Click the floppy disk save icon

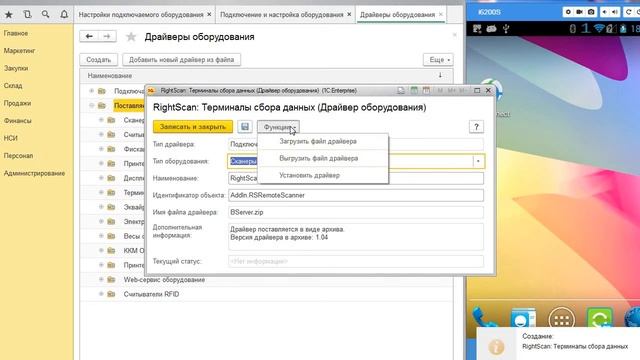point(245,127)
